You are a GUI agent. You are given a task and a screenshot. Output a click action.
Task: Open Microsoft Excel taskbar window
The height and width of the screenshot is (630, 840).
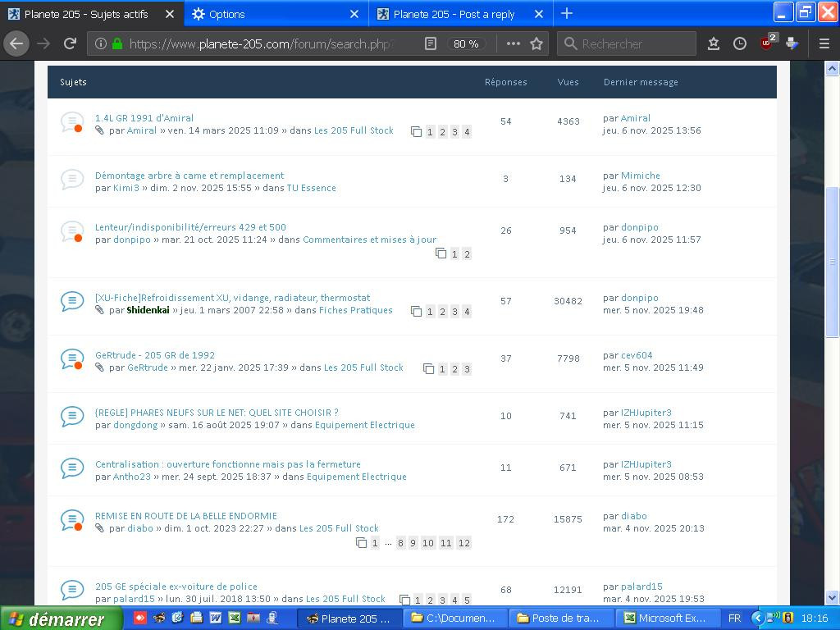669,619
